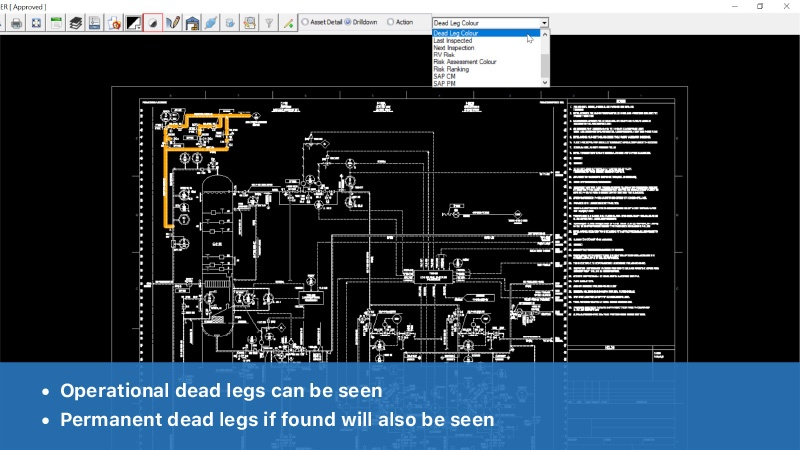Collapse the Dead Leg Colour combo box arrow

tap(544, 22)
